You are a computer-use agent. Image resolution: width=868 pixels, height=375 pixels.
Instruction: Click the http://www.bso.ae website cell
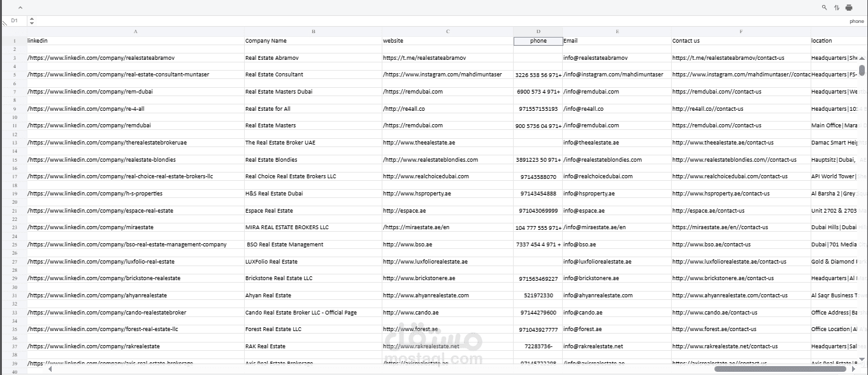tap(448, 244)
